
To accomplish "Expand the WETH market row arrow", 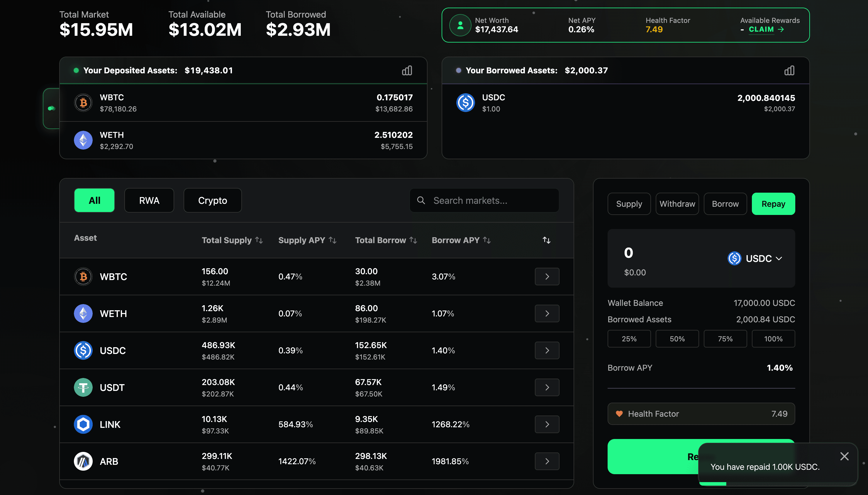I will [x=547, y=313].
